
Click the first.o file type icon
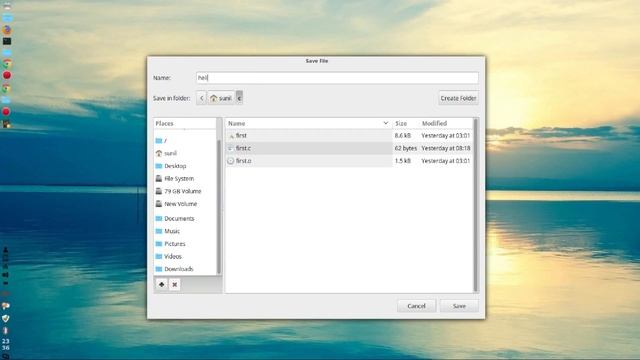tap(231, 161)
